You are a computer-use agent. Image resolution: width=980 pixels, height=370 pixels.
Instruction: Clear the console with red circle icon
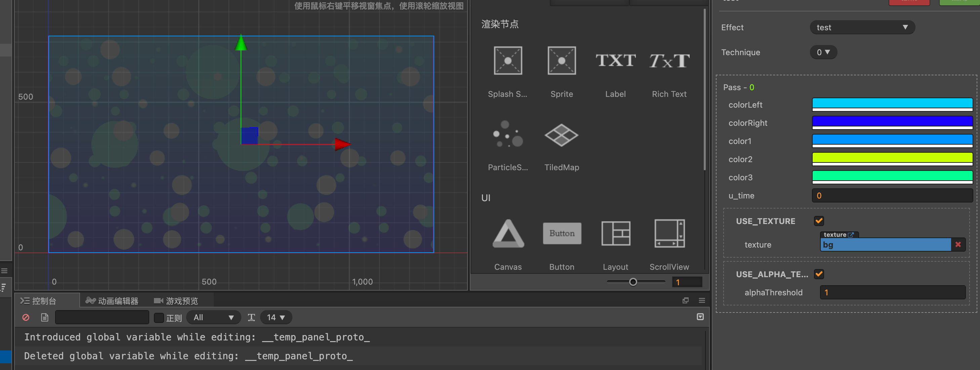point(26,317)
